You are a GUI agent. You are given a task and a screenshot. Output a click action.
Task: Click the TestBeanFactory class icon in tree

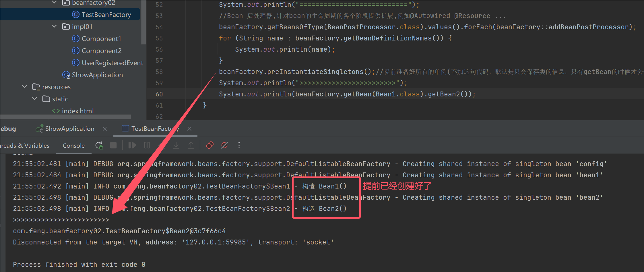75,15
